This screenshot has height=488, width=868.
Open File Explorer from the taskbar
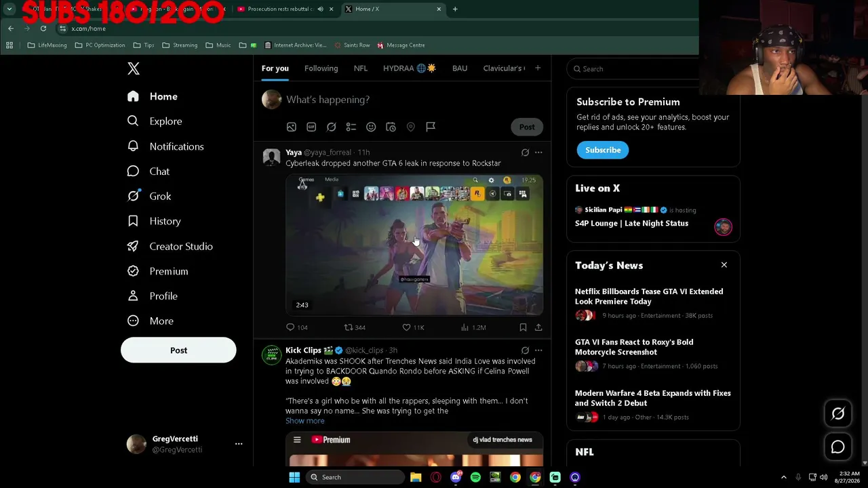[416, 477]
